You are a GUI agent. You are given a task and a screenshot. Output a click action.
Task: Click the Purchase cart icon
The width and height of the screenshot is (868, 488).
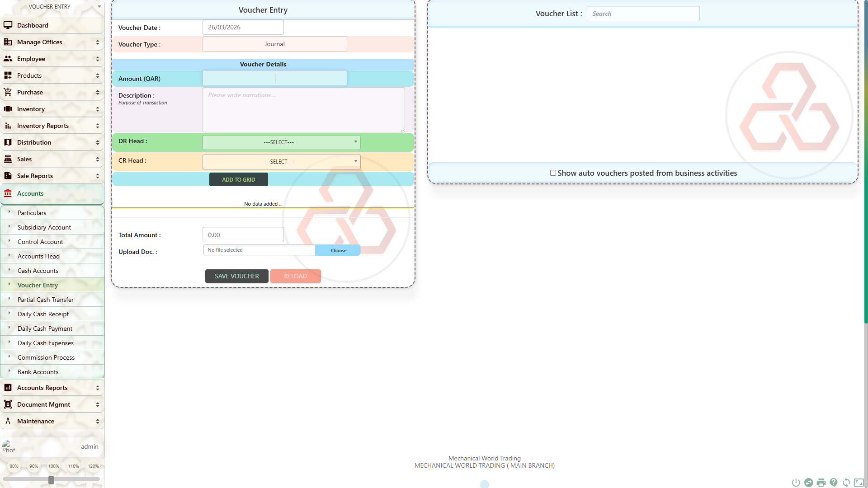pos(8,92)
